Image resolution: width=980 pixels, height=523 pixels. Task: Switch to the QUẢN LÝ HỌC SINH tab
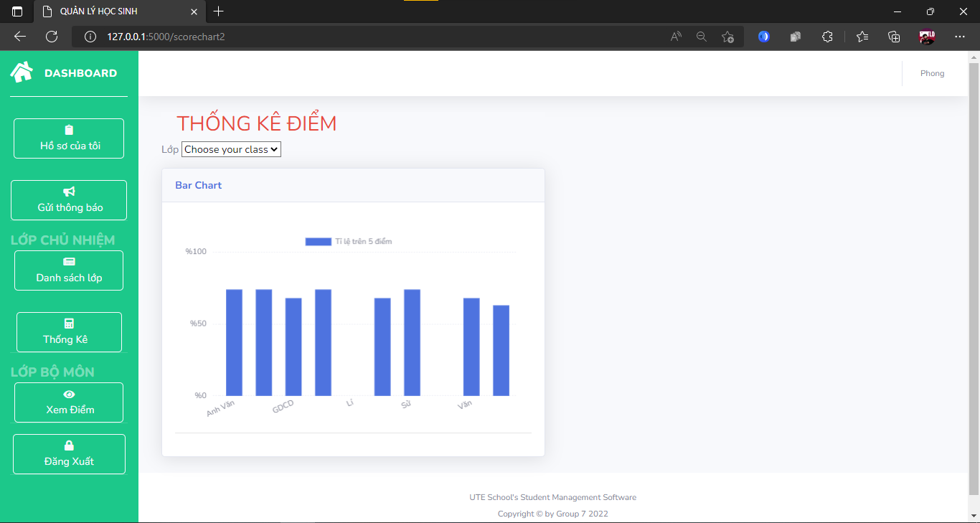115,11
